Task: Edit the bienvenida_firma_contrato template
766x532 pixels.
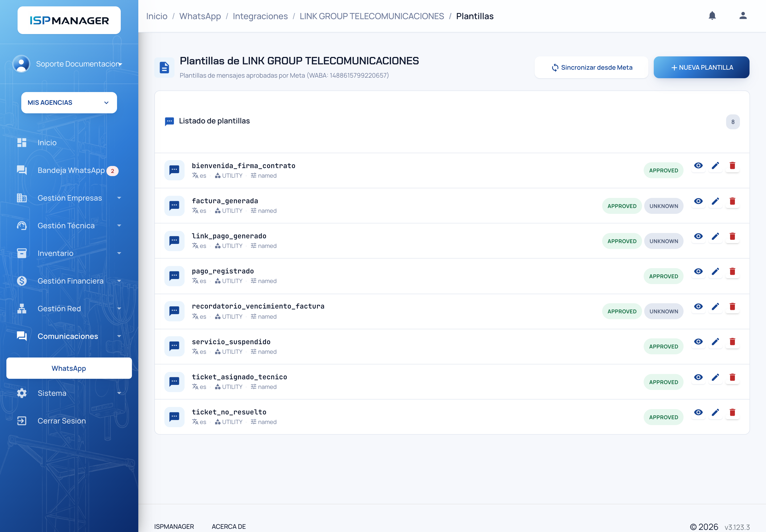Action: tap(715, 166)
